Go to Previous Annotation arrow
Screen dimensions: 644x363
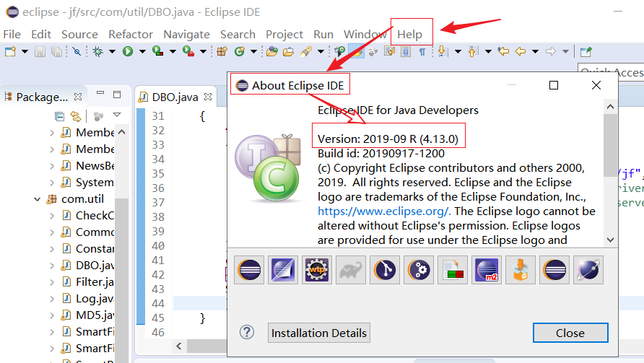point(473,52)
